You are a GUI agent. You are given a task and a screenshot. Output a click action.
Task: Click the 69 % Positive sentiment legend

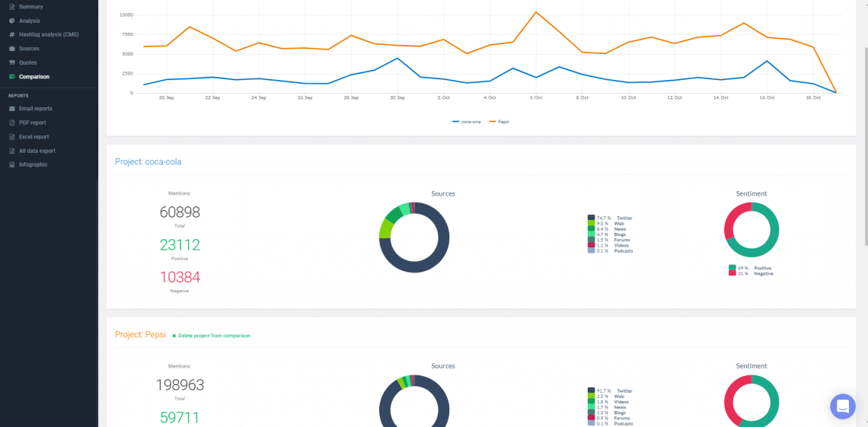tap(749, 268)
